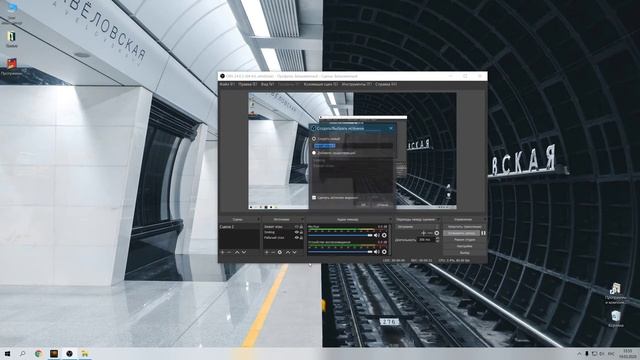Add a new scene with the plus icon in the Scenes dock
Viewport: 640px width, 360px height.
point(222,252)
